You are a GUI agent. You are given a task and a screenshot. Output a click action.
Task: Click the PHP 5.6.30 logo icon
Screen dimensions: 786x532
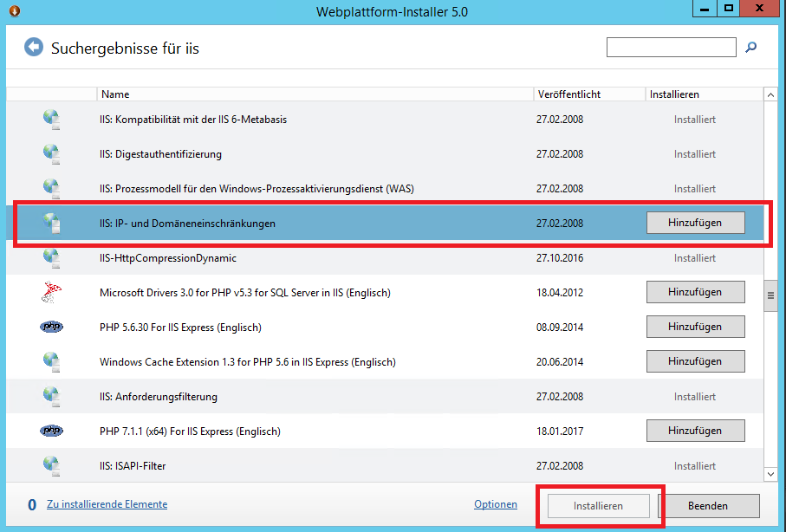[x=51, y=327]
